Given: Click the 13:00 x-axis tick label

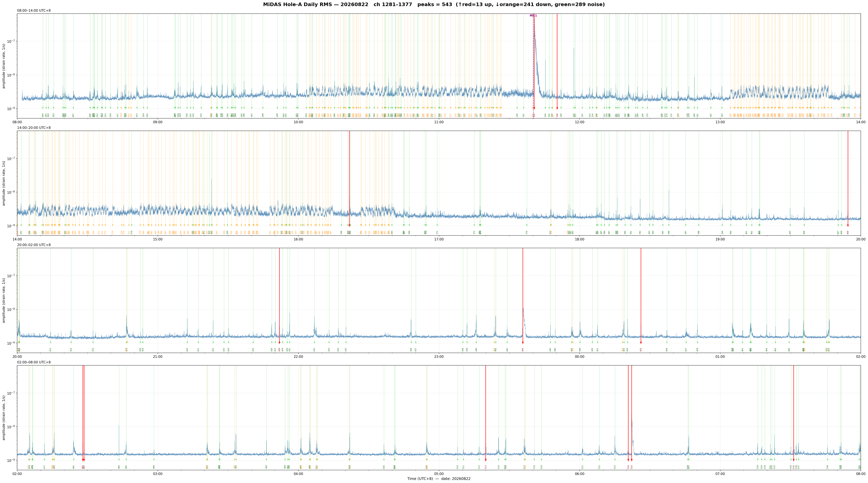Looking at the screenshot, I should [720, 122].
